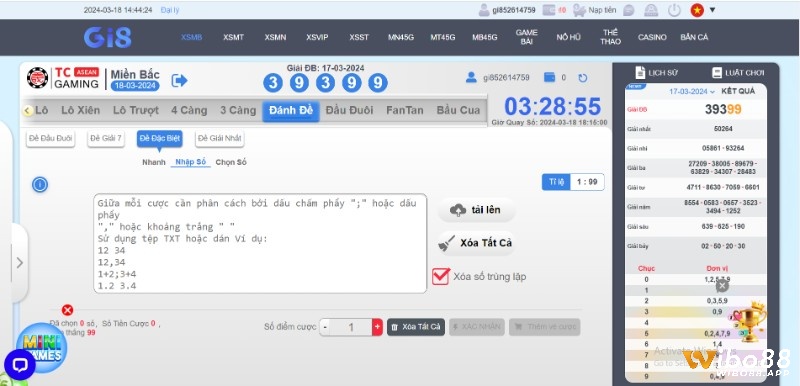This screenshot has width=800, height=386.
Task: Click the XÁC NHẬN confirm button
Action: coord(477,327)
